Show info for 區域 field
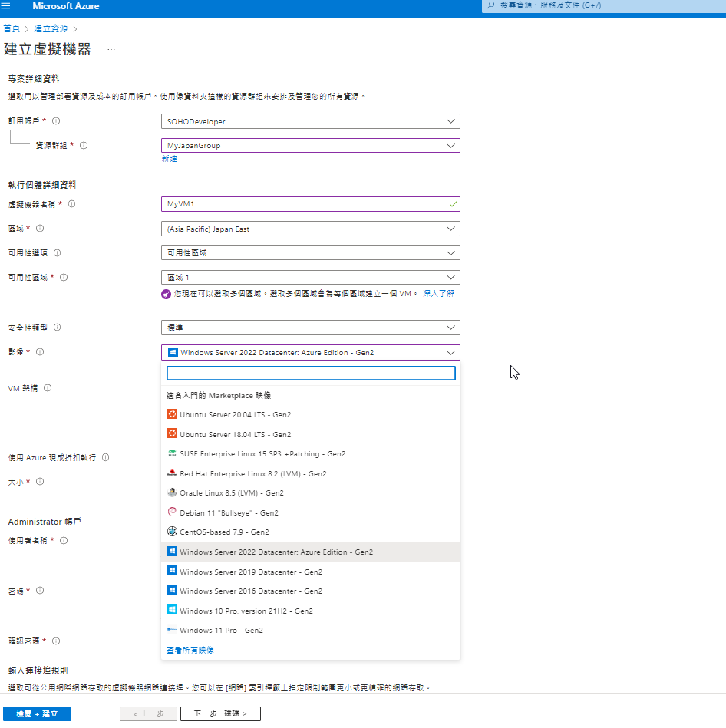The image size is (726, 728). 40,229
